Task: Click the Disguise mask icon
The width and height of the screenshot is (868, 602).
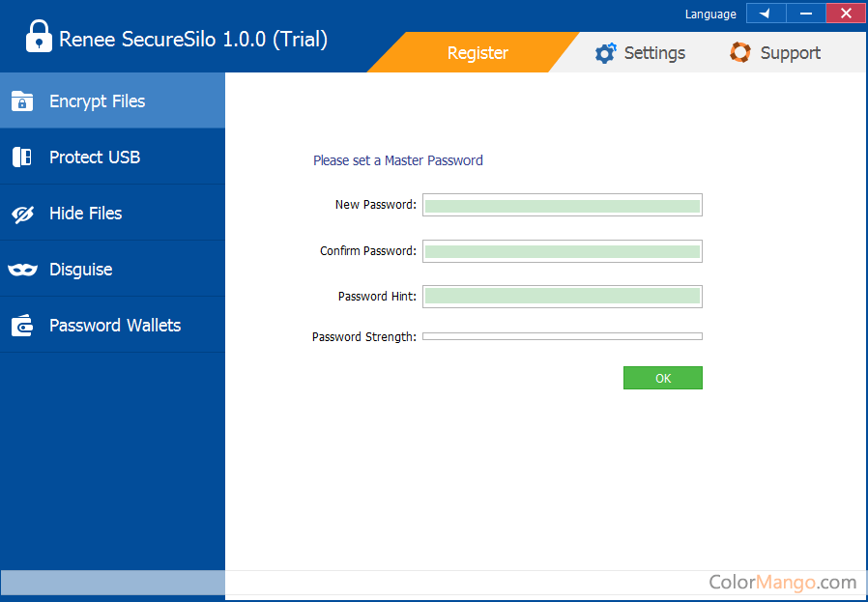Action: click(x=22, y=270)
